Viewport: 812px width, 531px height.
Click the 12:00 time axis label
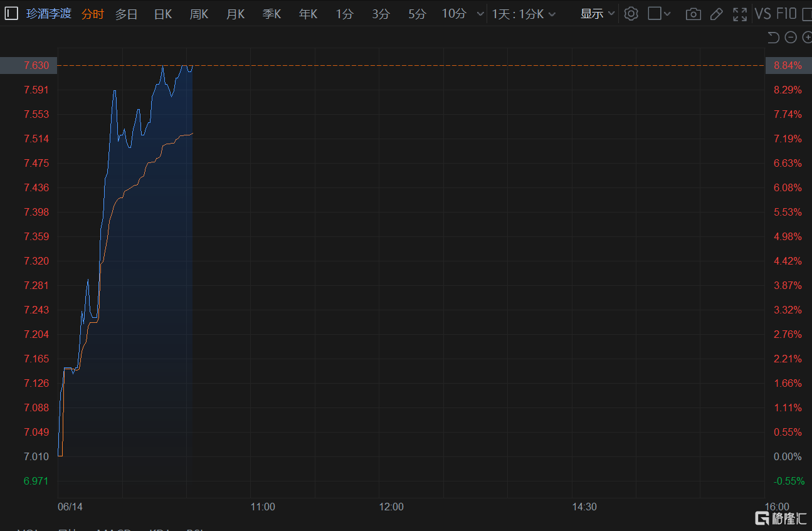tap(391, 507)
